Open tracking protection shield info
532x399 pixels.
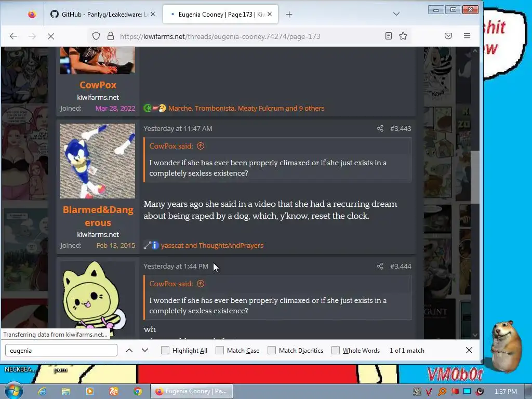(x=96, y=36)
